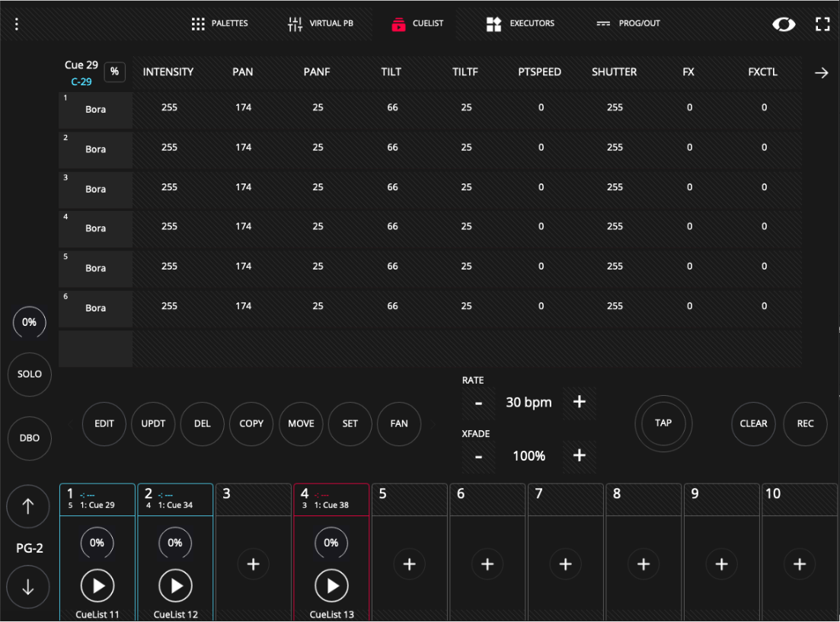Toggle the eye visibility icon
840x622 pixels.
point(783,24)
